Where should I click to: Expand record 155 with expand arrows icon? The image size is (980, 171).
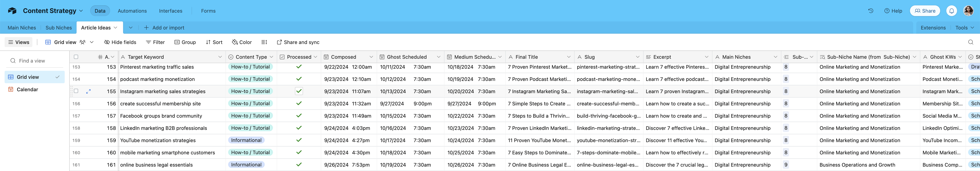[x=88, y=92]
